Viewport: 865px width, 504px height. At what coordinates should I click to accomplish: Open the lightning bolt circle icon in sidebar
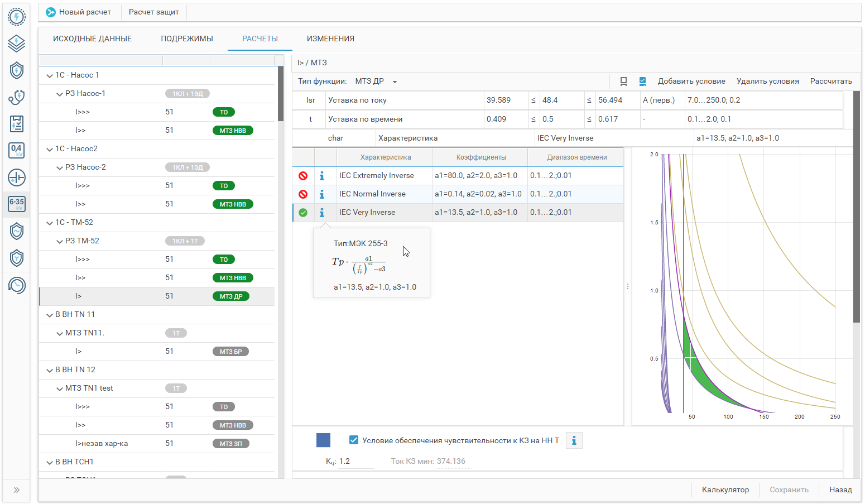(x=17, y=17)
